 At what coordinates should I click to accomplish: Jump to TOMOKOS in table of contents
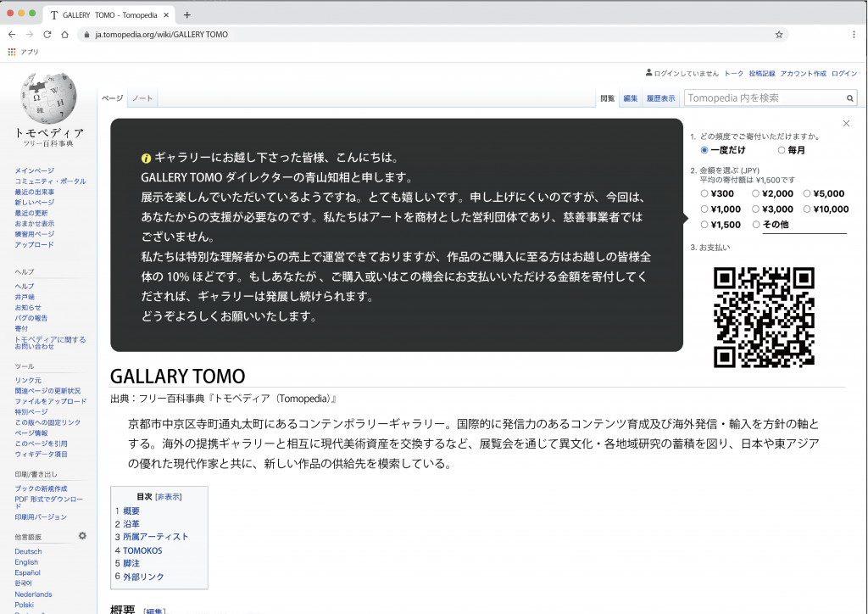click(142, 550)
